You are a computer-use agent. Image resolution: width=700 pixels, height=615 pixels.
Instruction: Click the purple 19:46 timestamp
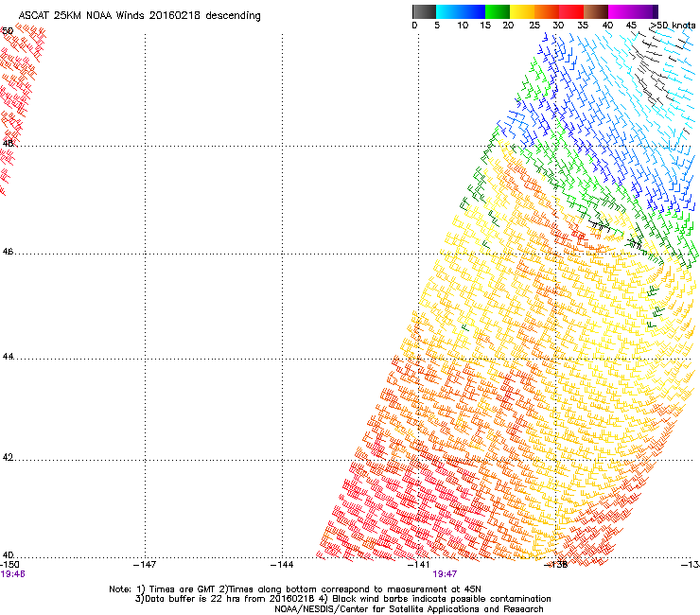pyautogui.click(x=12, y=574)
